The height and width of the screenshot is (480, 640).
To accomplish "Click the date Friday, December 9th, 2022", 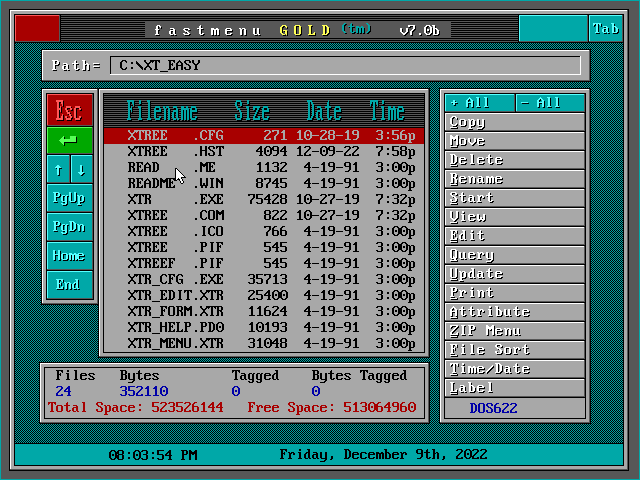I will click(x=383, y=455).
